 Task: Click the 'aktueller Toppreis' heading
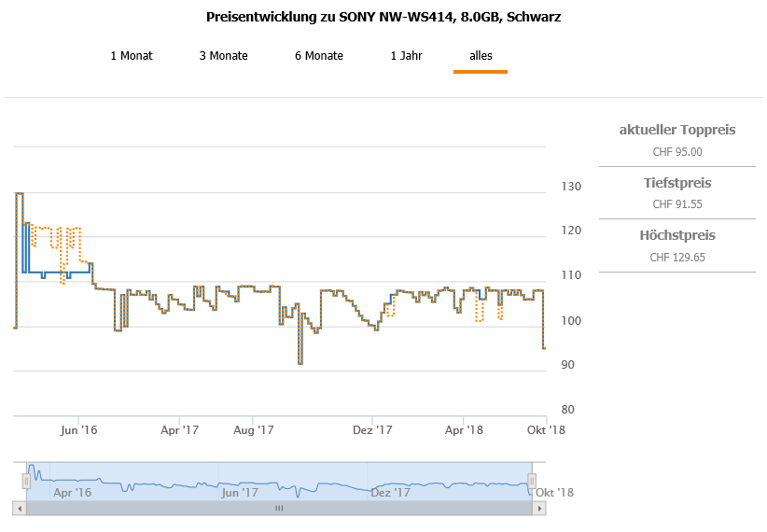click(676, 130)
